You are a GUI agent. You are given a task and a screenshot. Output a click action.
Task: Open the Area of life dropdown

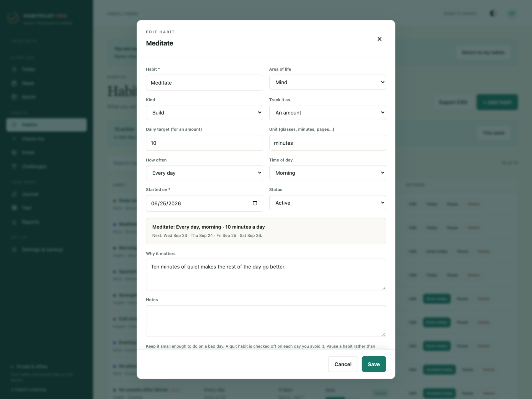tap(328, 82)
